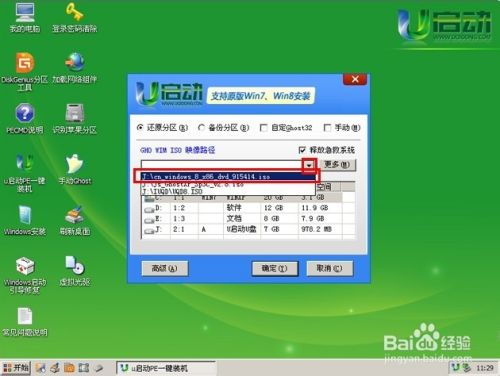Screen dimensions: 500x376
Task: Open the 加载网络组件 globe icon
Action: [x=74, y=68]
